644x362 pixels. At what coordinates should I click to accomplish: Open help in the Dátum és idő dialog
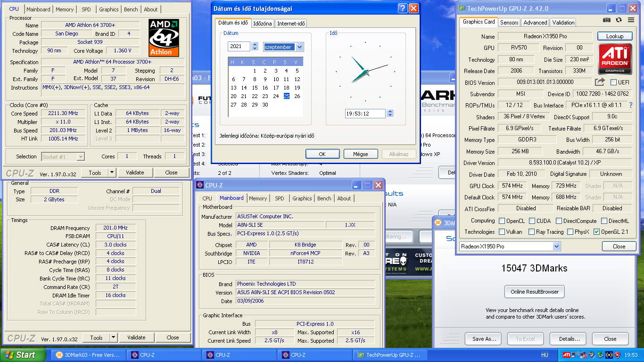[x=402, y=8]
